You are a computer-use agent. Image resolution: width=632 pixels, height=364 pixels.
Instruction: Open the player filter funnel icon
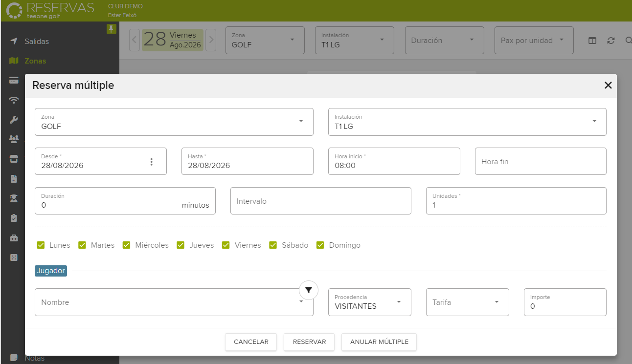coord(309,290)
